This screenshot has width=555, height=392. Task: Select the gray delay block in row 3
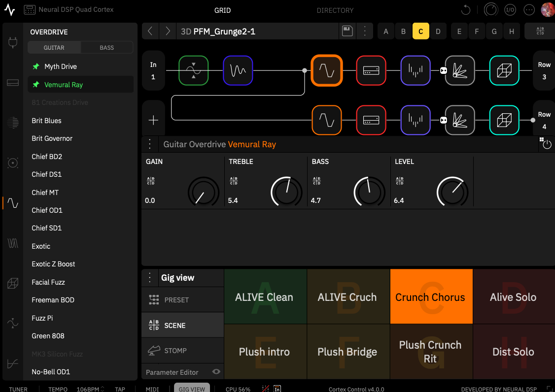pyautogui.click(x=460, y=70)
